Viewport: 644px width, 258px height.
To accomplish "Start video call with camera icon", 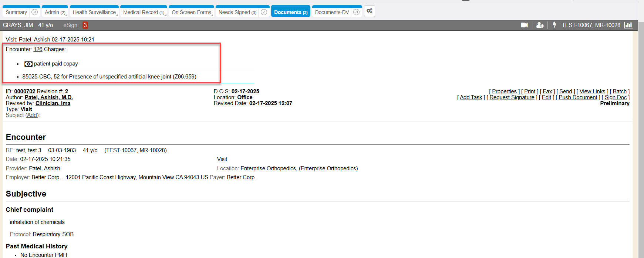I will click(x=524, y=25).
